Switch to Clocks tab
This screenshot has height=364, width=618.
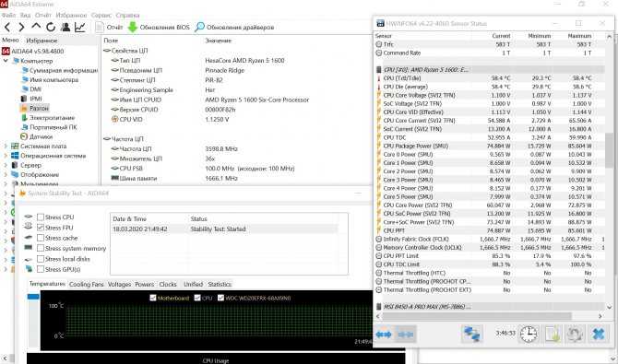click(x=168, y=284)
